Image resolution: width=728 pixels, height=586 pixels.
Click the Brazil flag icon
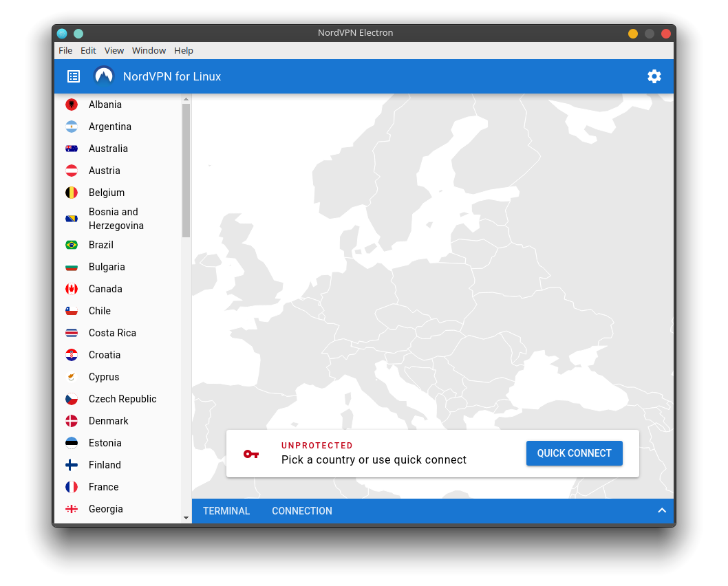tap(72, 245)
